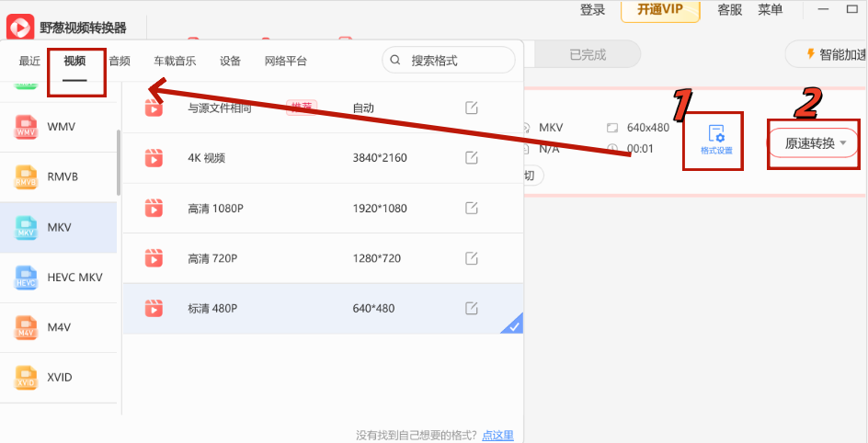Edit the 标清 480P preset parameters
The width and height of the screenshot is (868, 443).
coord(471,308)
